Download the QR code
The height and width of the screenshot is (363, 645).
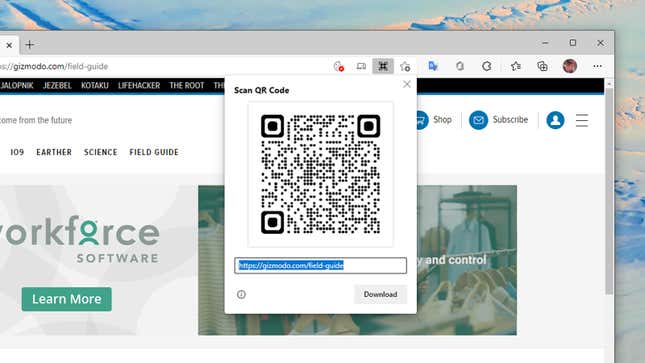380,294
